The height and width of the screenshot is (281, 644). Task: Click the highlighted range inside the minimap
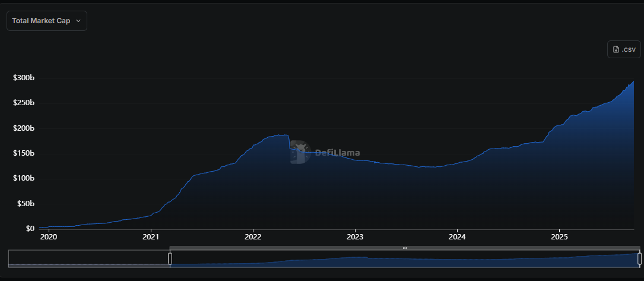(x=404, y=259)
